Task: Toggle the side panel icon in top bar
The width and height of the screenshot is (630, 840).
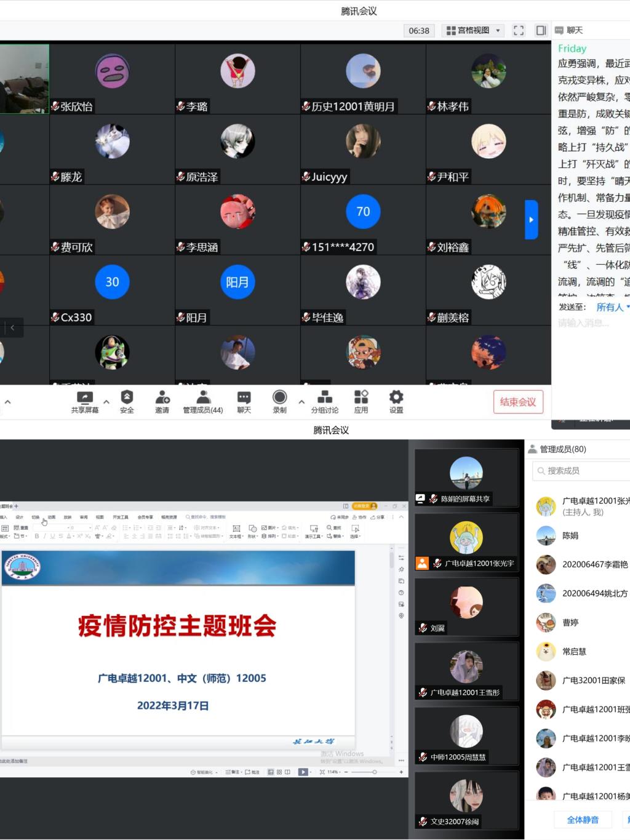Action: (x=541, y=30)
